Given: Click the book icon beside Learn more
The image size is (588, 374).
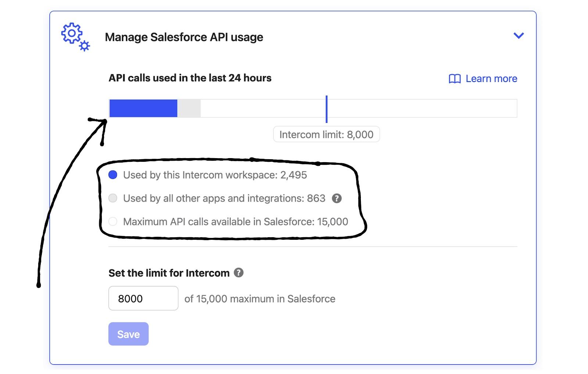Looking at the screenshot, I should 455,79.
